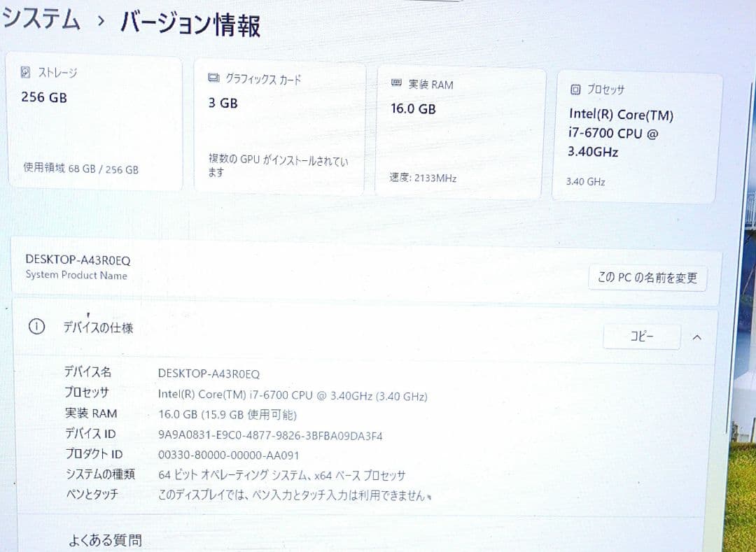This screenshot has height=552, width=756.
Task: Click the このPCの名前を変更 button
Action: click(647, 277)
